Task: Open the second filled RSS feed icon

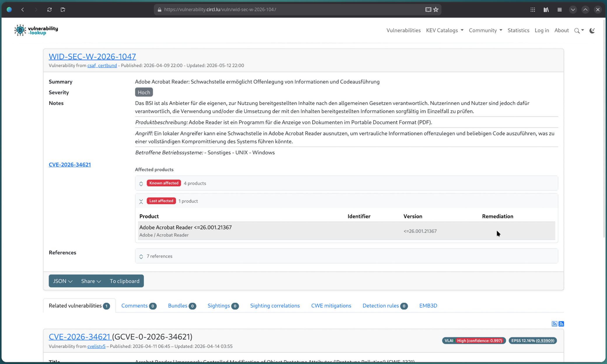Action: [561, 324]
